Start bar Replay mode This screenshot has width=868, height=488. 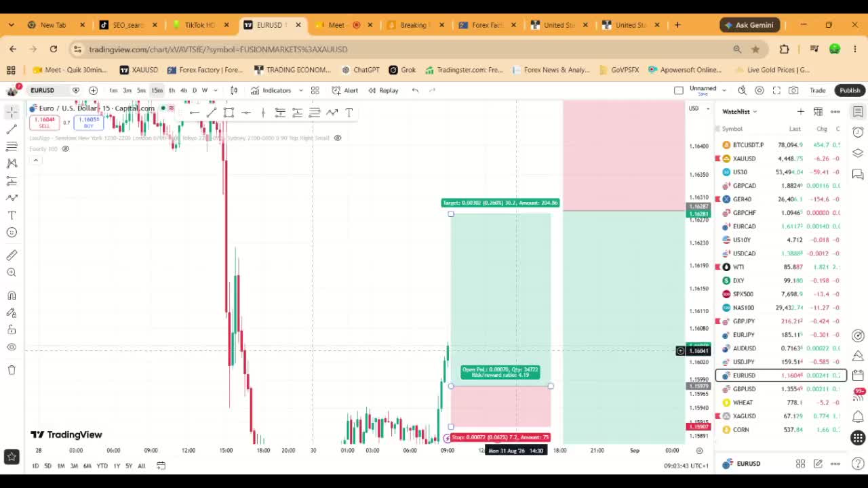coord(383,90)
